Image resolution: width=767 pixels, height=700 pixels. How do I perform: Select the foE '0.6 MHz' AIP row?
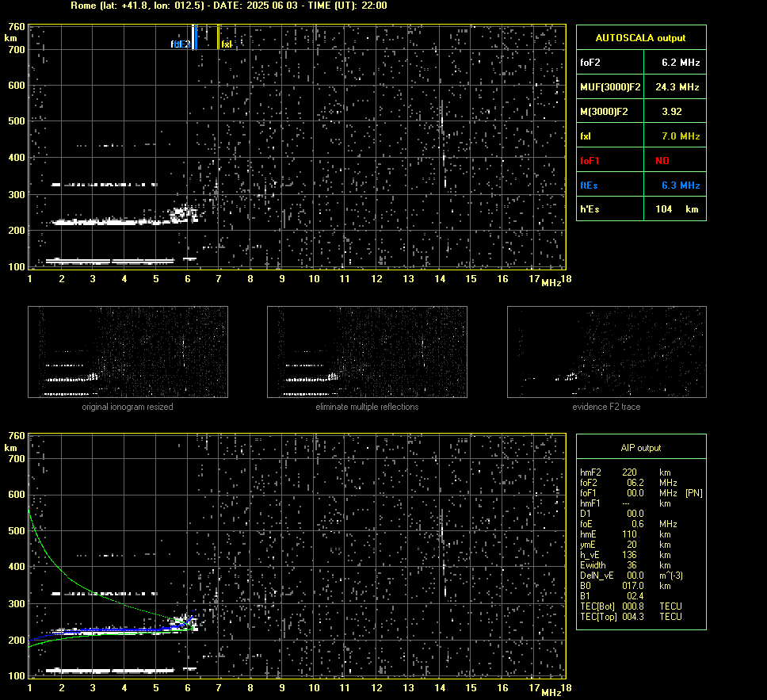tap(628, 524)
